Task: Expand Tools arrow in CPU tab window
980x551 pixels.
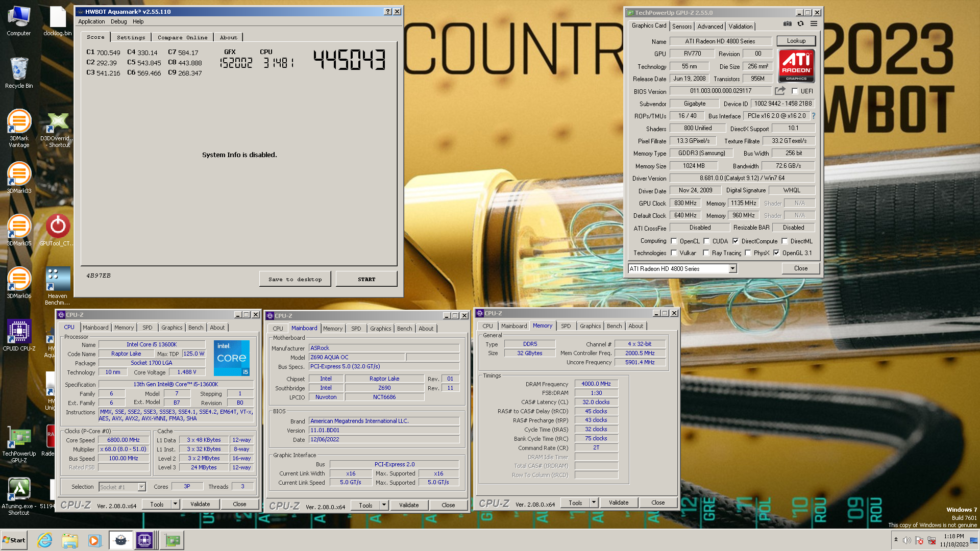Action: pos(175,504)
